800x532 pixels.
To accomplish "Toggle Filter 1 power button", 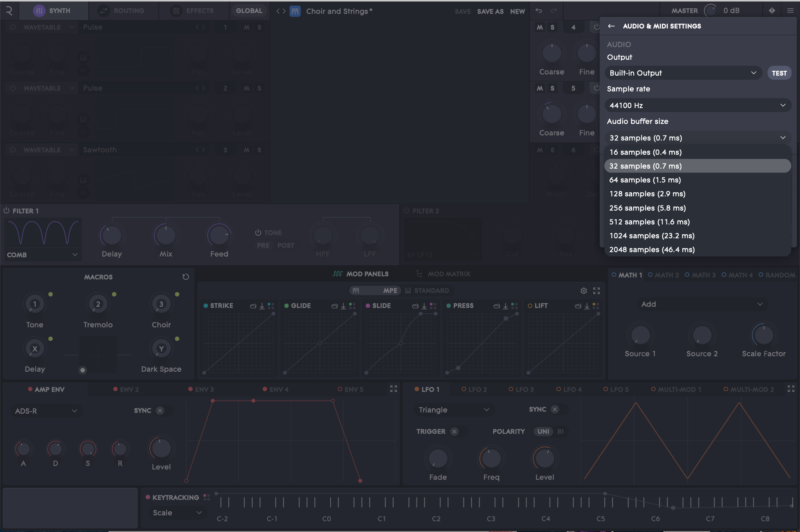I will (x=6, y=211).
